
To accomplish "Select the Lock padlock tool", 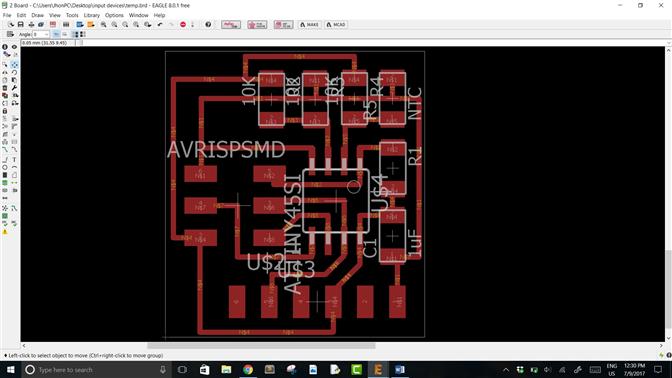I will (5, 111).
